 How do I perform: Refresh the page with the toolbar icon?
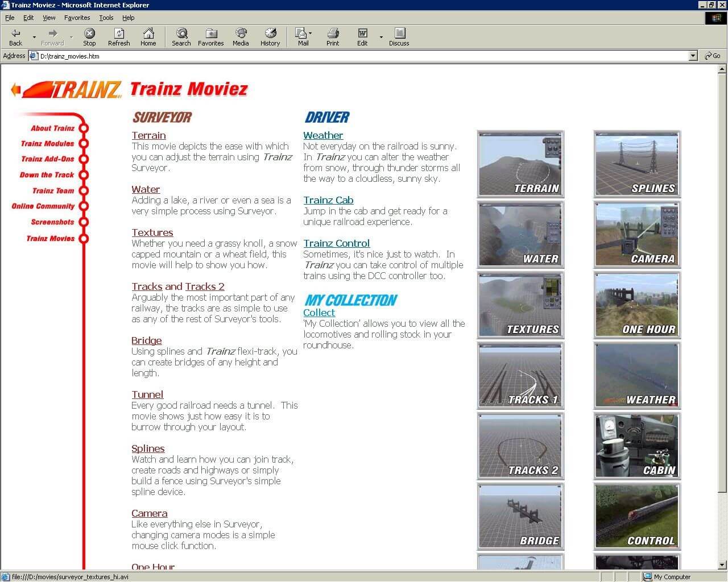(119, 37)
